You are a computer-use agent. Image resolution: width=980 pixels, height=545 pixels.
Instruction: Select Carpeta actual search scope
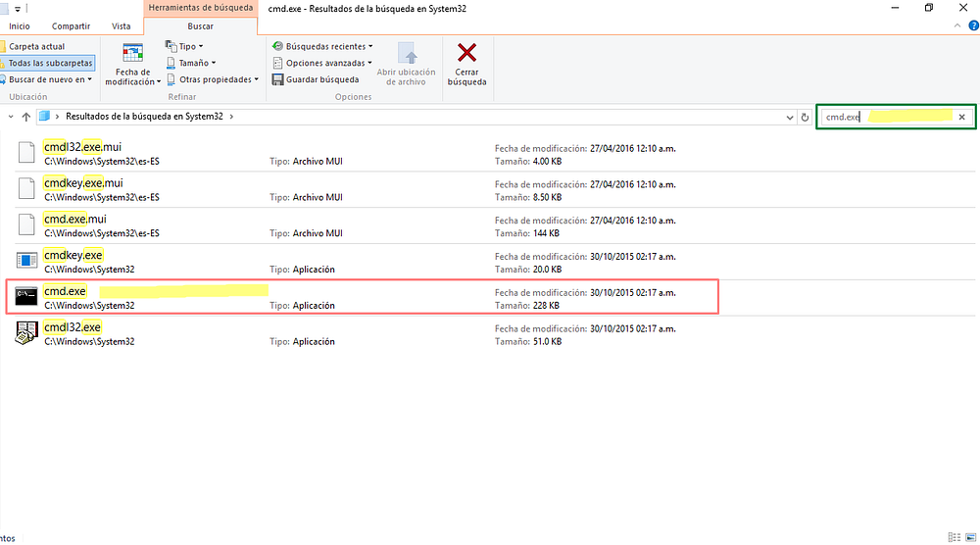point(35,46)
